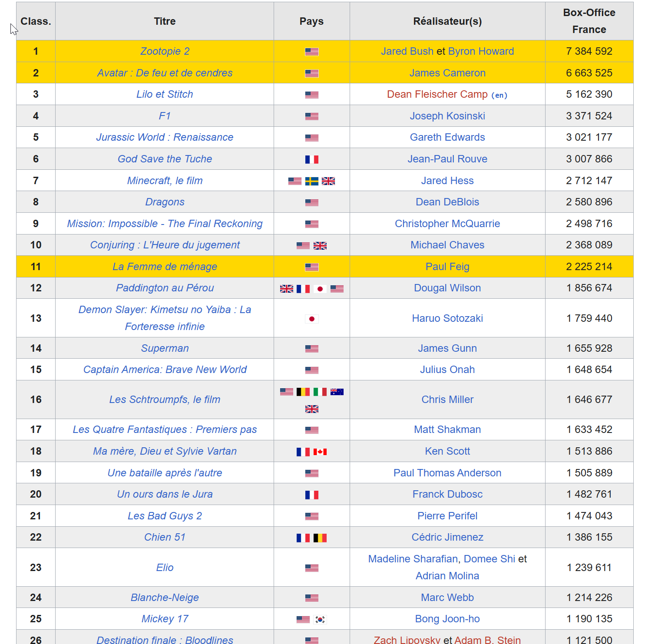
Task: Open Jurassic World : Renaissance link
Action: tap(165, 137)
